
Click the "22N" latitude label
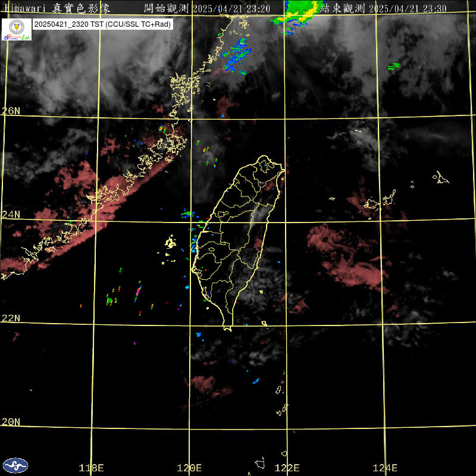[x=11, y=318]
